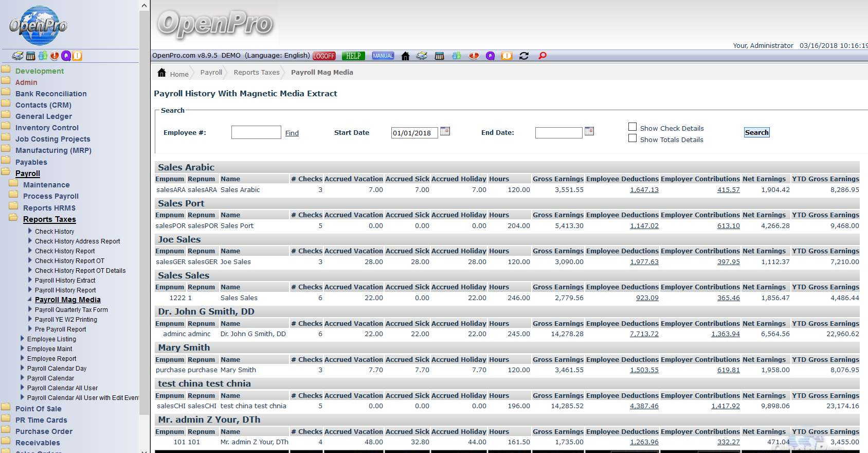The width and height of the screenshot is (868, 453).
Task: Open the green HELP icon
Action: pyautogui.click(x=353, y=56)
